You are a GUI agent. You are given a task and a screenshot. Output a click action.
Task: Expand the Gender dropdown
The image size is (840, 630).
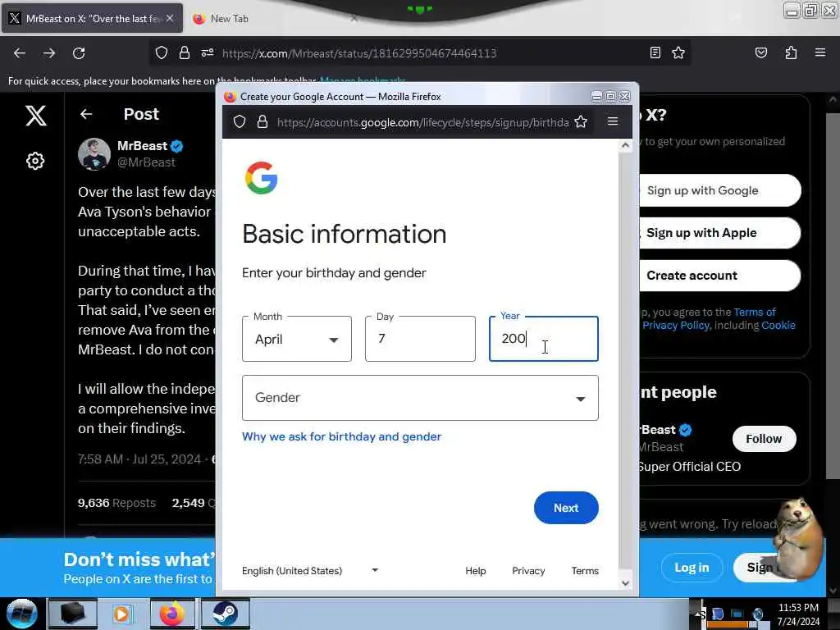pyautogui.click(x=420, y=398)
